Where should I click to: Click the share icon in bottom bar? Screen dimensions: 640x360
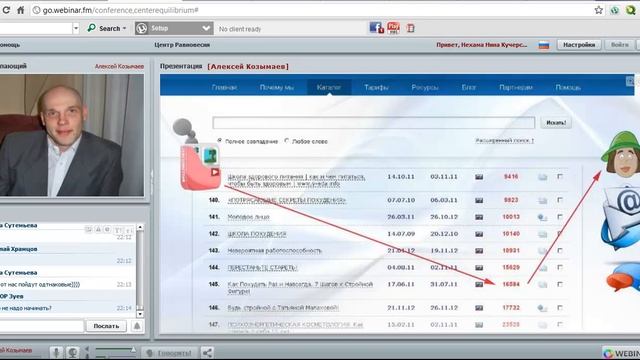207,352
